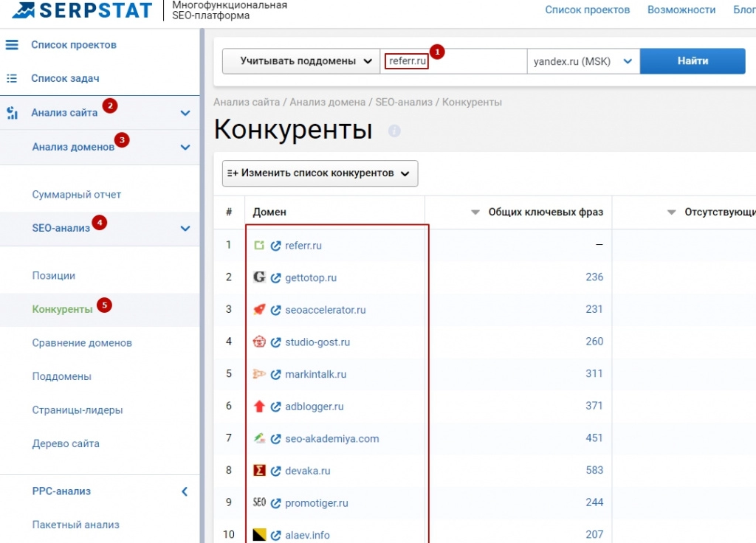Click the info icon next to Конкуренты heading
This screenshot has height=543, width=756.
pyautogui.click(x=394, y=131)
